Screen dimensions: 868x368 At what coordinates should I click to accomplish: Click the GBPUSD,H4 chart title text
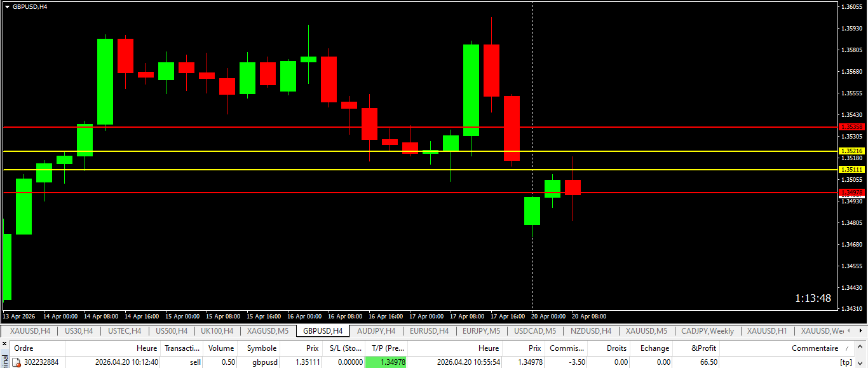30,6
